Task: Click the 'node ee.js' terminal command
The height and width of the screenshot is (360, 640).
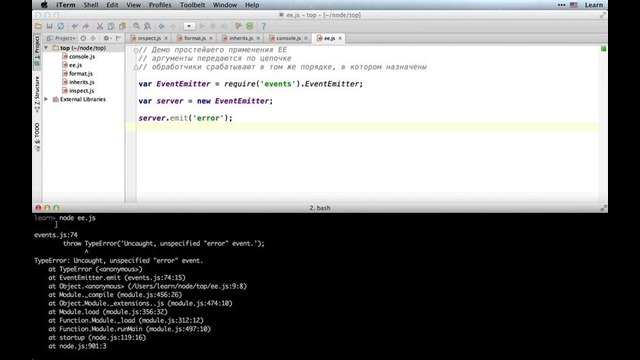Action: pyautogui.click(x=78, y=218)
